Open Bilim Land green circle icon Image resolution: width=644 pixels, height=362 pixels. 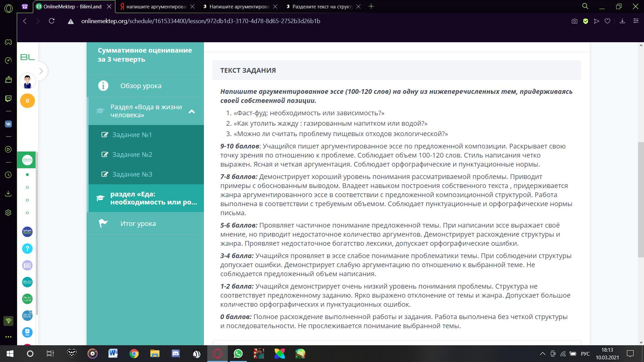28,299
